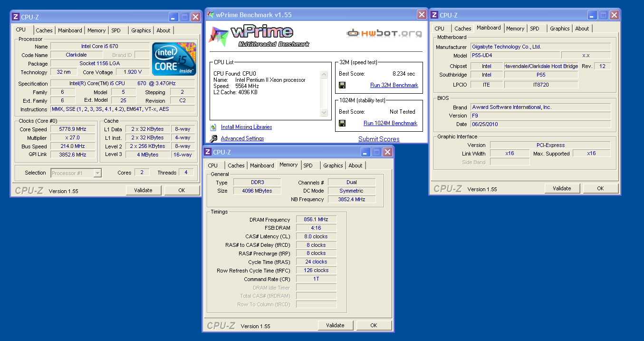Click OK in Memory CPU-Z window

374,325
